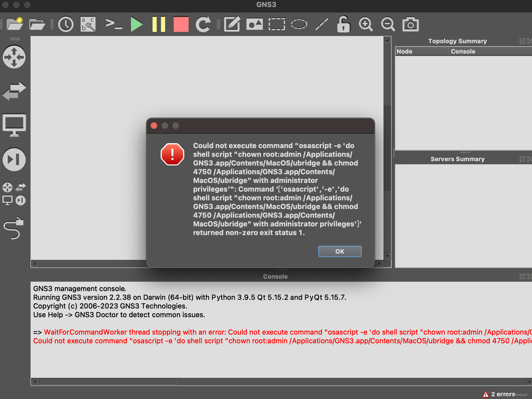This screenshot has height=399, width=532.
Task: Click the workspace horizontal scrollbar left arrow
Action: (35, 264)
